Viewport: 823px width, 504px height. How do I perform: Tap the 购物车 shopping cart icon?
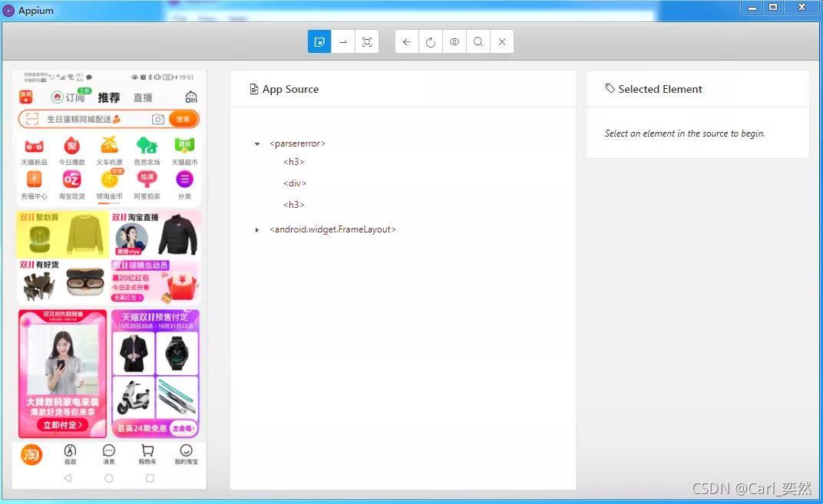[x=147, y=454]
